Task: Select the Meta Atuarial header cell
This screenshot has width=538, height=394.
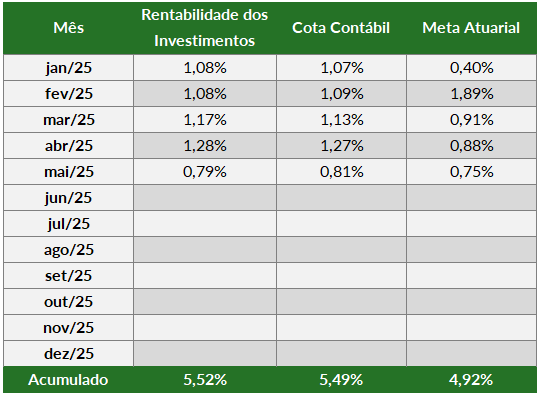Action: click(471, 28)
